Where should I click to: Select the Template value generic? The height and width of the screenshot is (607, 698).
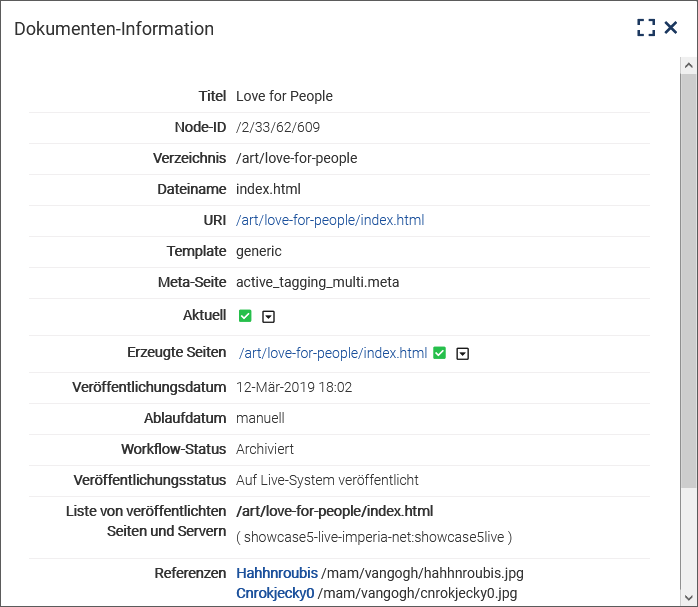pos(259,251)
